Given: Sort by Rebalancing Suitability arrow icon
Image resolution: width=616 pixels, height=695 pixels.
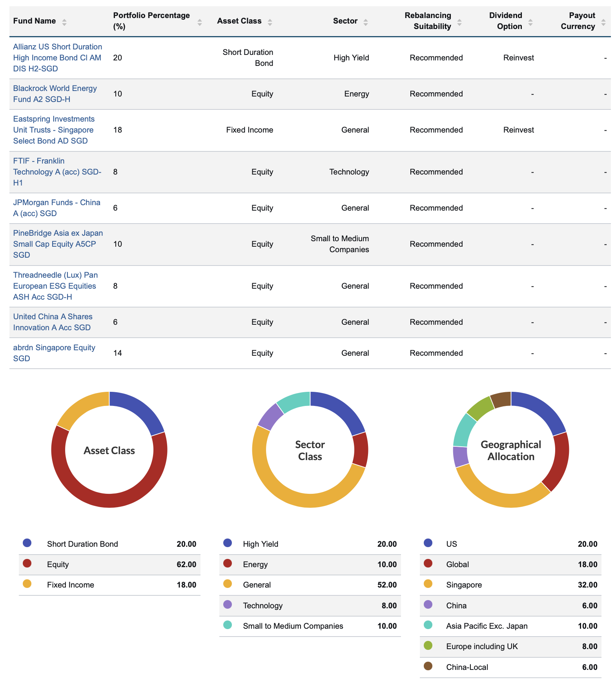Looking at the screenshot, I should tap(459, 22).
